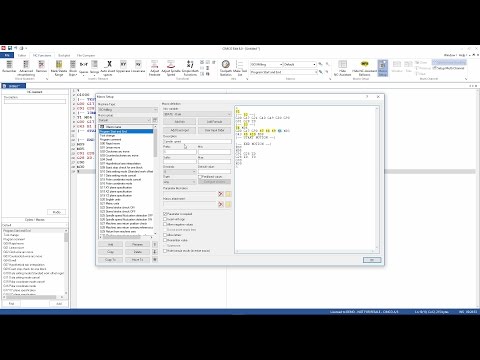Click the Renumber ribbon icon
The image size is (480, 360).
coord(9,67)
